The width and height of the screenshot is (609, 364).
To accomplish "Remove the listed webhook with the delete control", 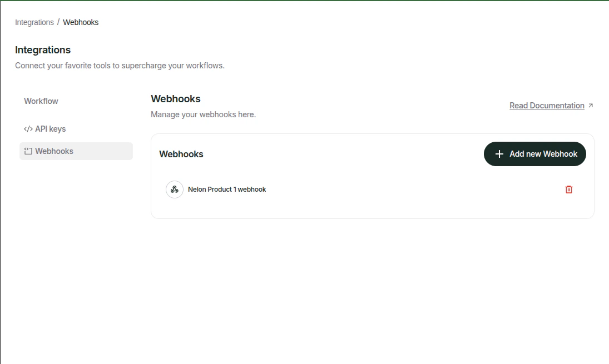I will click(568, 189).
